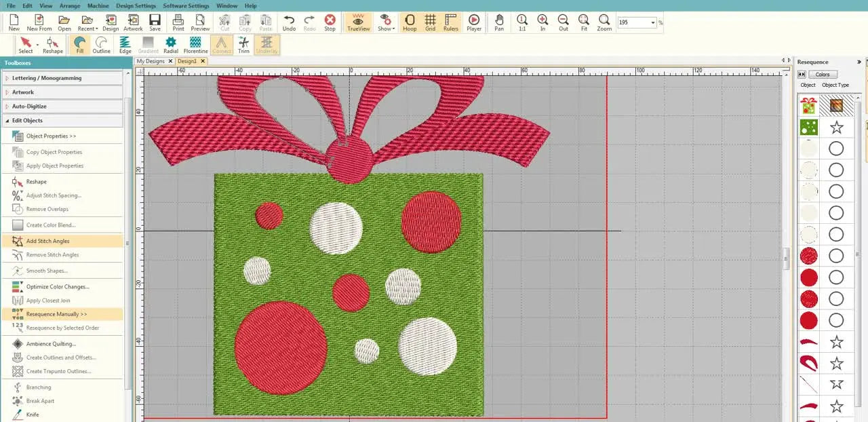This screenshot has width=868, height=422.
Task: Open the Software Settings menu
Action: point(186,5)
